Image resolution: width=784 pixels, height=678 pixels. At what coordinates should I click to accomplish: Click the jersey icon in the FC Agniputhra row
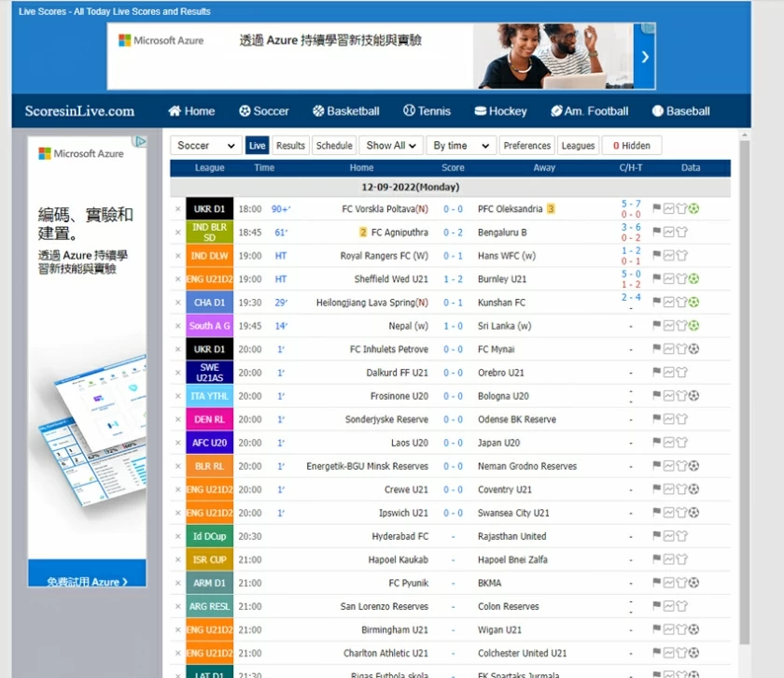[681, 233]
